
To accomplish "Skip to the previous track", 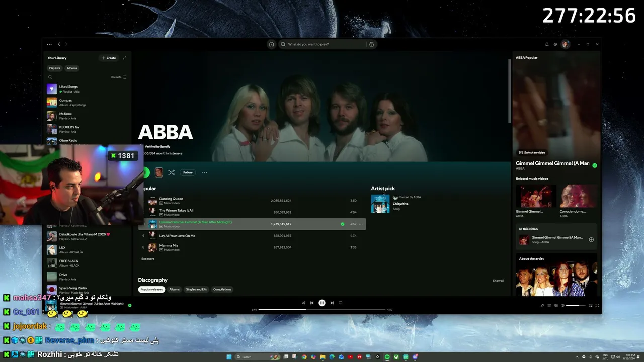I will coord(312,303).
